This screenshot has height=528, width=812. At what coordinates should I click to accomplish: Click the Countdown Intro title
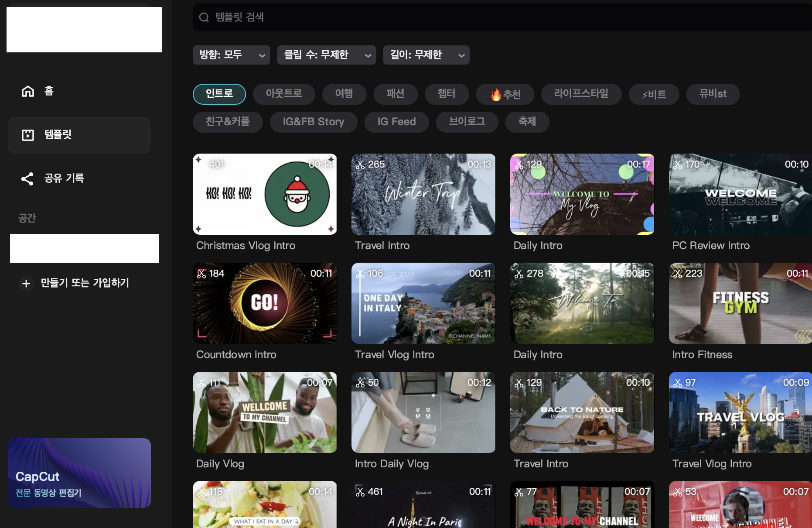236,355
